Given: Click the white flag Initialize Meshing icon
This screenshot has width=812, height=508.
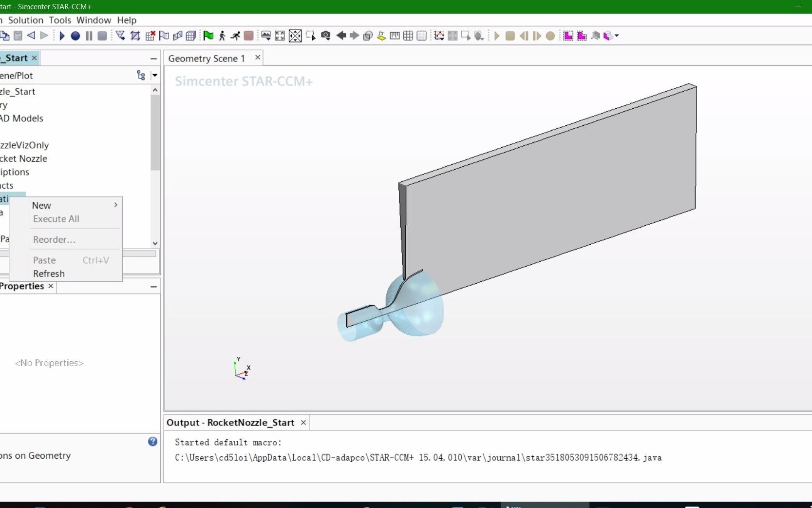Looking at the screenshot, I should tap(164, 36).
